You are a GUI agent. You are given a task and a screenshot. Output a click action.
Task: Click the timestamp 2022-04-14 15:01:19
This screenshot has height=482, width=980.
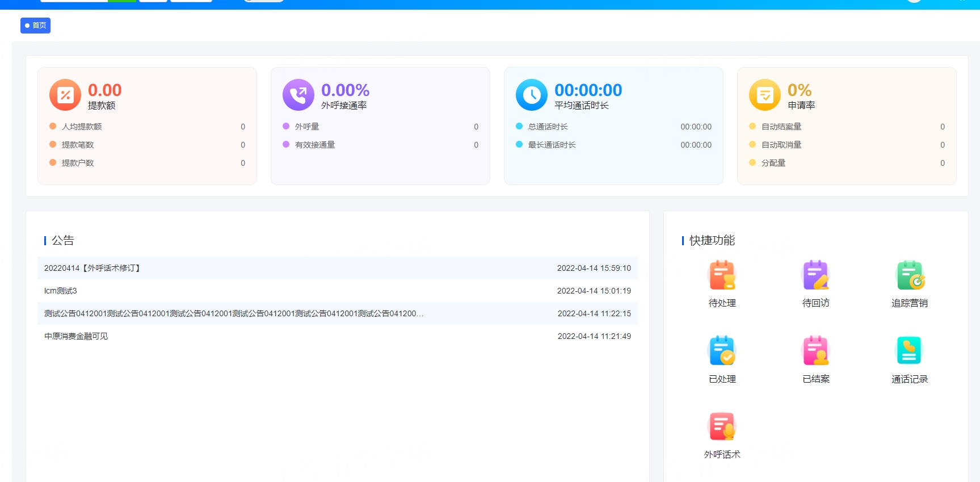point(594,291)
